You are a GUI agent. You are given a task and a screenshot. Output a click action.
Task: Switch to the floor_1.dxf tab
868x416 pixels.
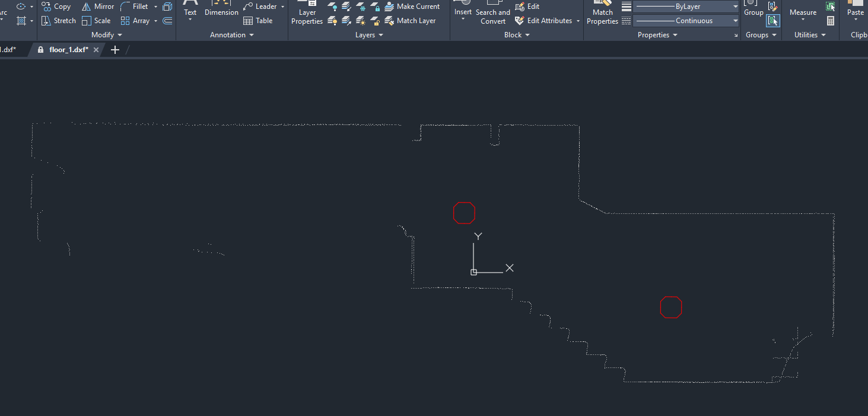(68, 50)
